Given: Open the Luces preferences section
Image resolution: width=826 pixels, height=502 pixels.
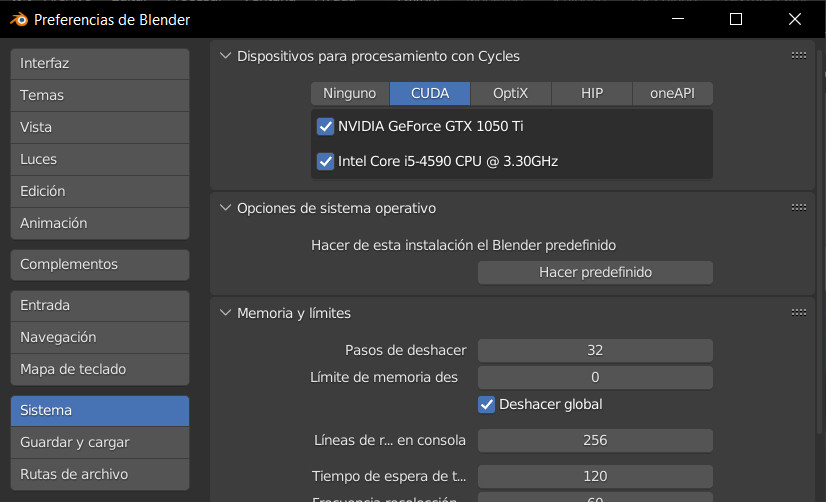Looking at the screenshot, I should point(100,160).
